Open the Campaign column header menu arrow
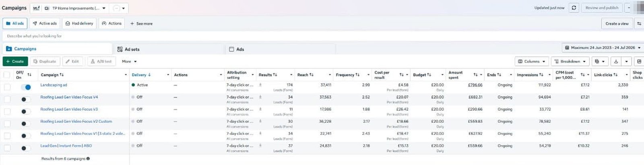This screenshot has width=644, height=165. (126, 75)
